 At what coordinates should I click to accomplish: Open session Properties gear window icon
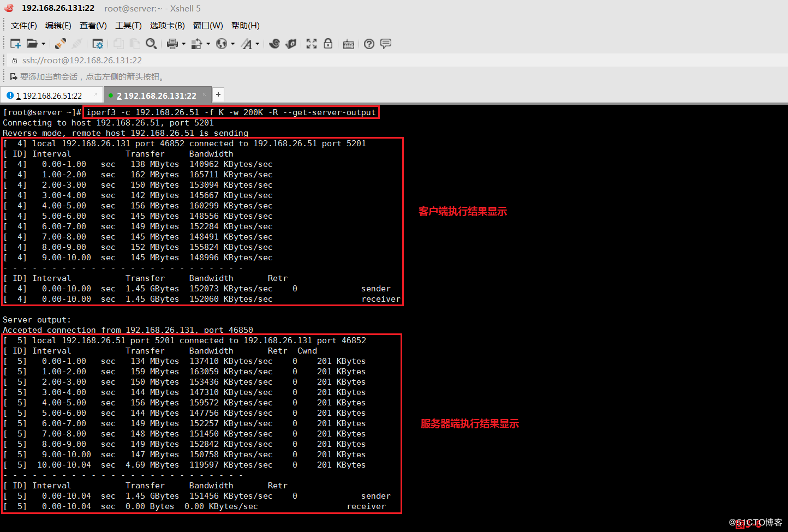coord(98,44)
